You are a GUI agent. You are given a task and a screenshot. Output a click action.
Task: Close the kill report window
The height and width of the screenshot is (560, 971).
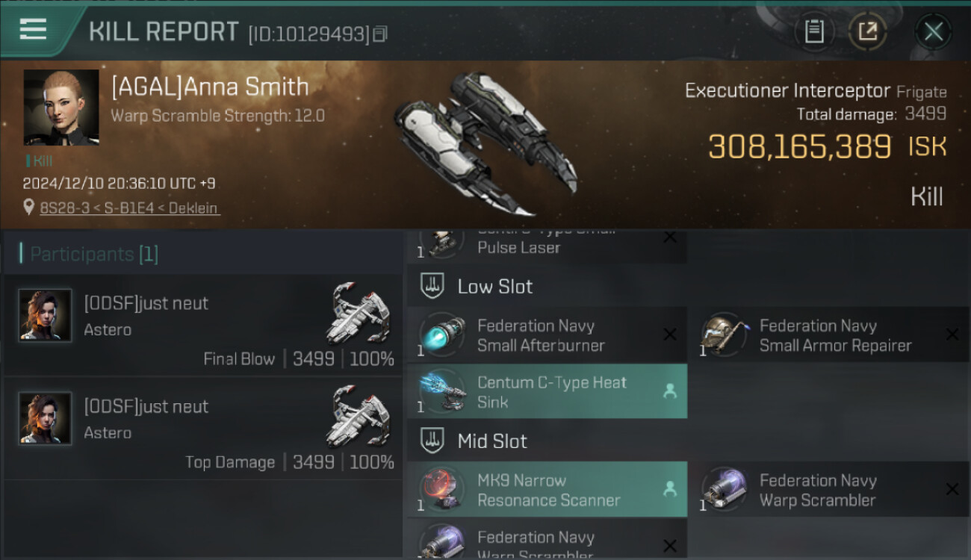[x=934, y=31]
